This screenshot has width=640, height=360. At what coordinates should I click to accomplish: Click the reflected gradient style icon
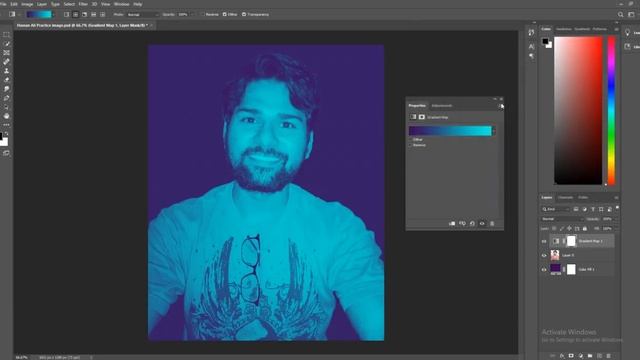click(x=93, y=14)
